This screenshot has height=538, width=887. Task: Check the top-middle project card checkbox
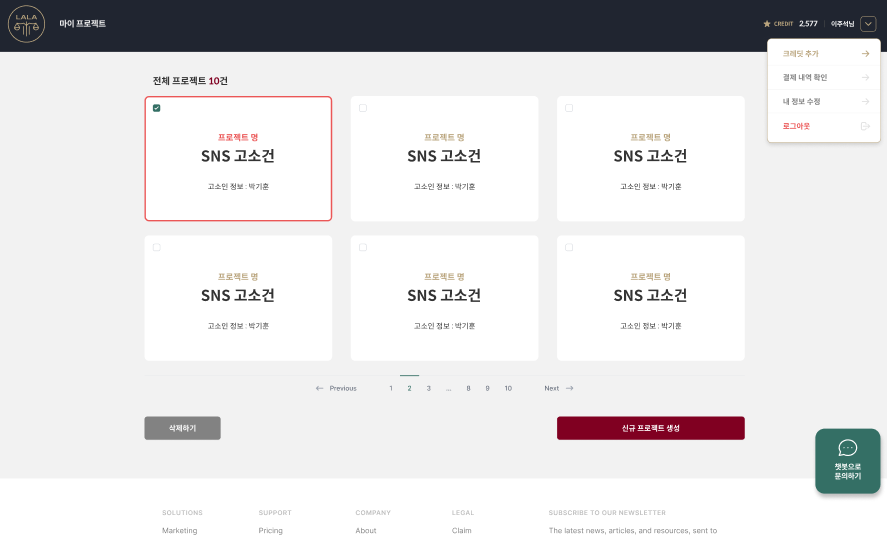point(363,108)
